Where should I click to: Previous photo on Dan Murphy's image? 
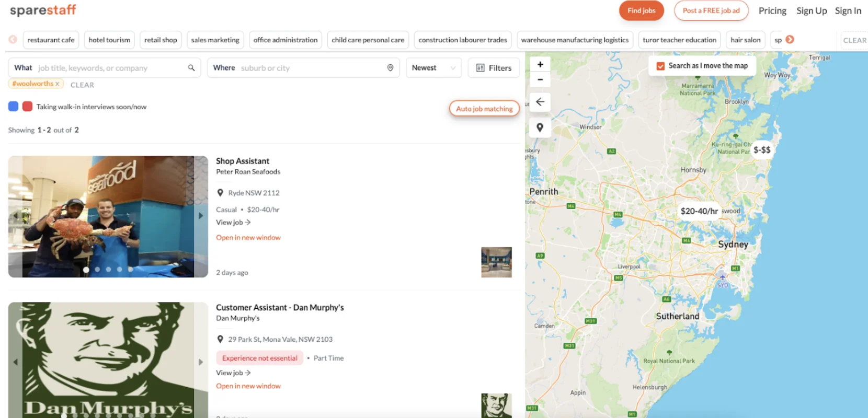tap(16, 362)
